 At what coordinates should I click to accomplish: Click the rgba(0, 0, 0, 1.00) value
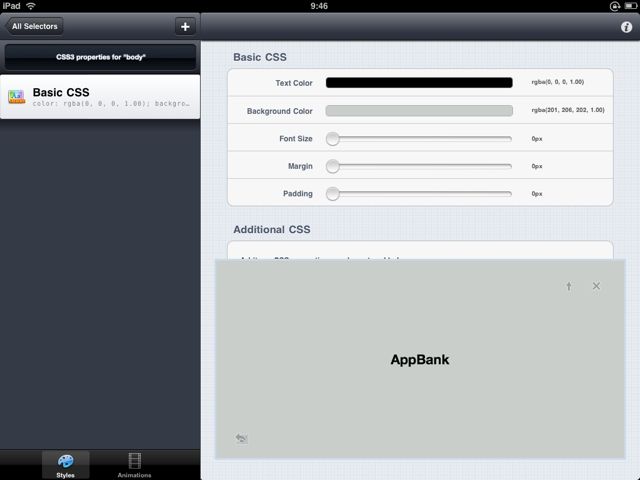click(x=558, y=82)
